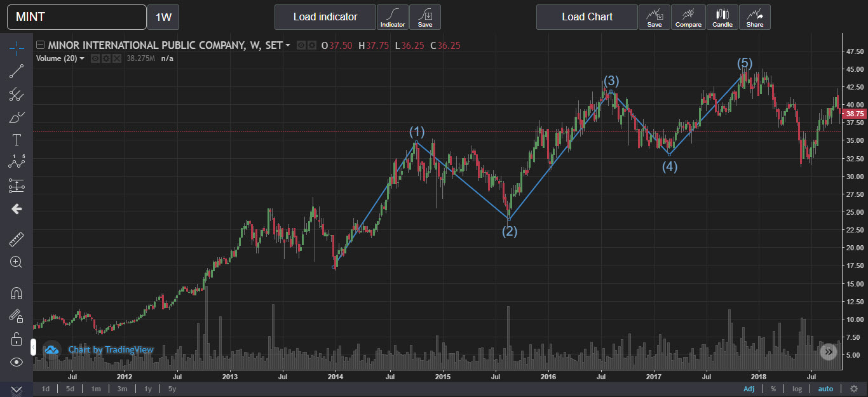Choose the pitchfork drawing tool
The width and height of the screenshot is (868, 397).
coord(17,95)
